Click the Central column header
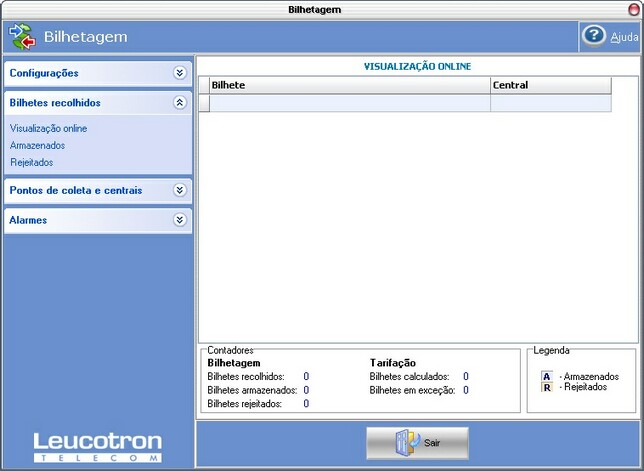 pyautogui.click(x=551, y=85)
